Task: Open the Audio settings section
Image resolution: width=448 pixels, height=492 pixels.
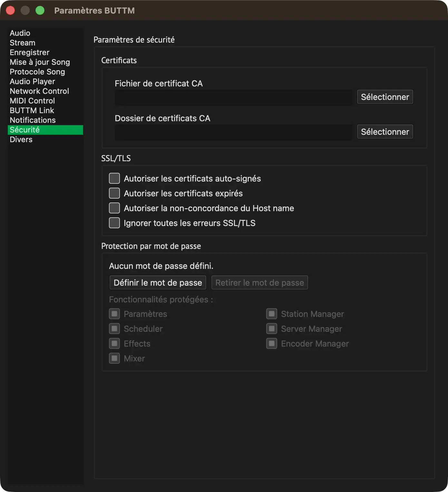Action: pos(45,33)
